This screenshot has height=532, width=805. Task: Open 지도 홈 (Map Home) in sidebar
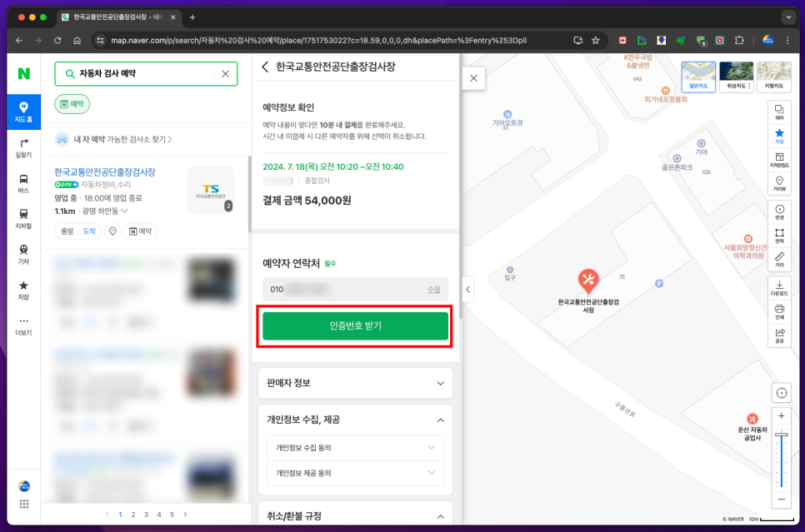[x=23, y=112]
